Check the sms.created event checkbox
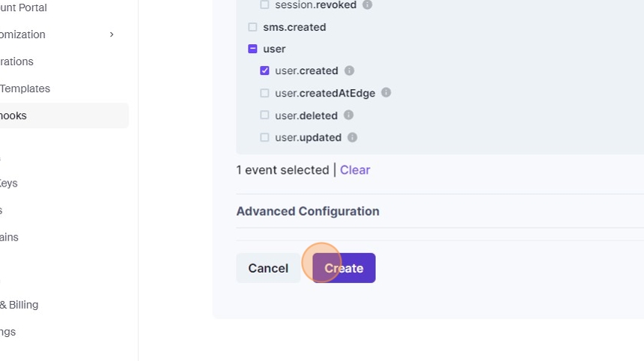Viewport: 644px width, 361px height. pos(252,27)
